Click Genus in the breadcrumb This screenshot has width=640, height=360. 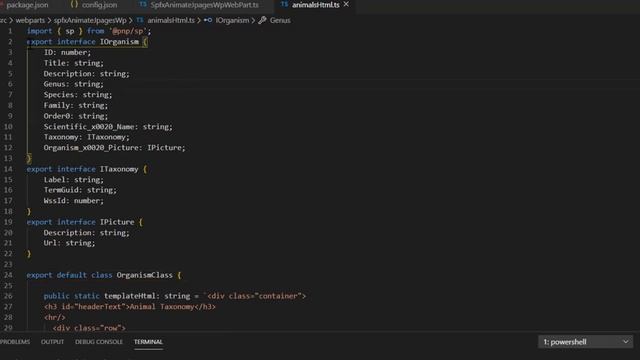[x=280, y=20]
